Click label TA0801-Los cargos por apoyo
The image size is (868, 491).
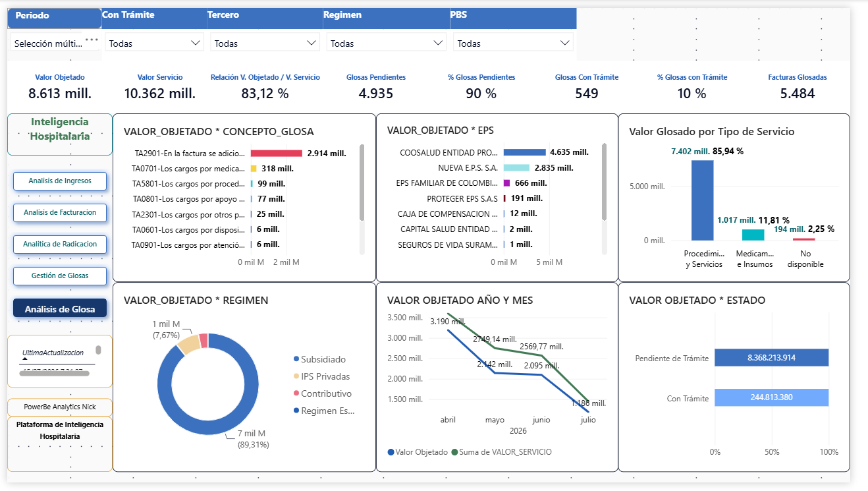[x=189, y=198]
